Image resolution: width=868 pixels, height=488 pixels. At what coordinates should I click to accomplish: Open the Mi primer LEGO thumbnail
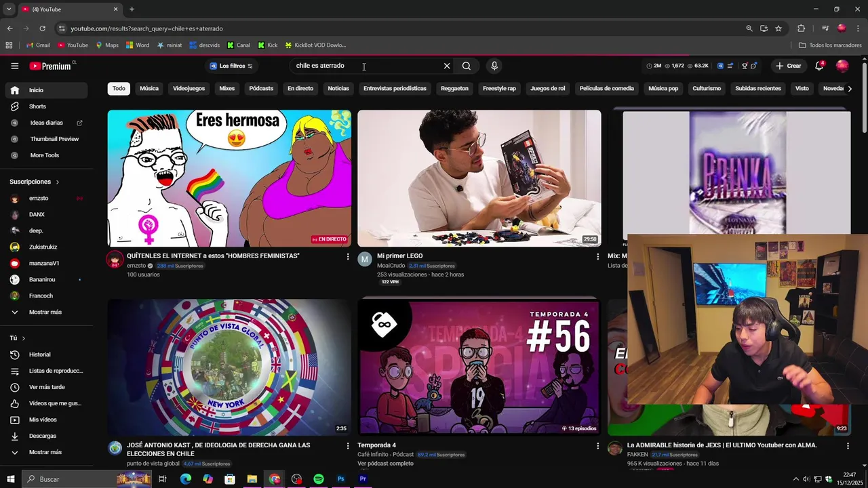coord(479,178)
